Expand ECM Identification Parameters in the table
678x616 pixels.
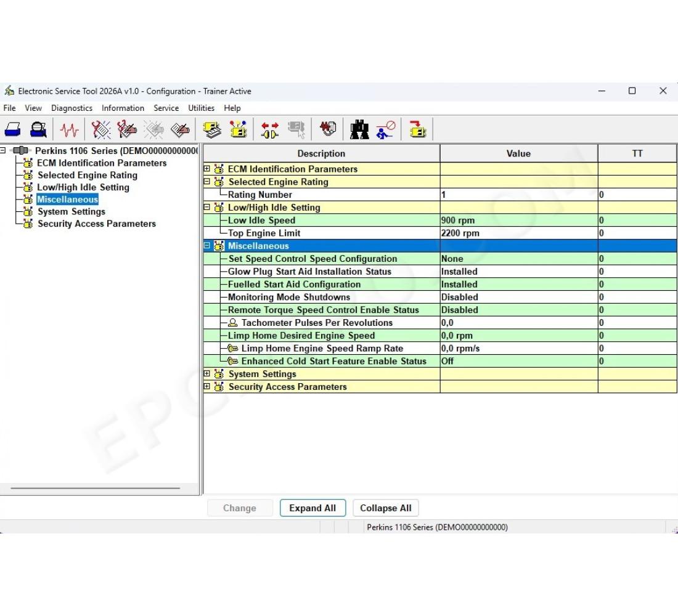(x=207, y=169)
